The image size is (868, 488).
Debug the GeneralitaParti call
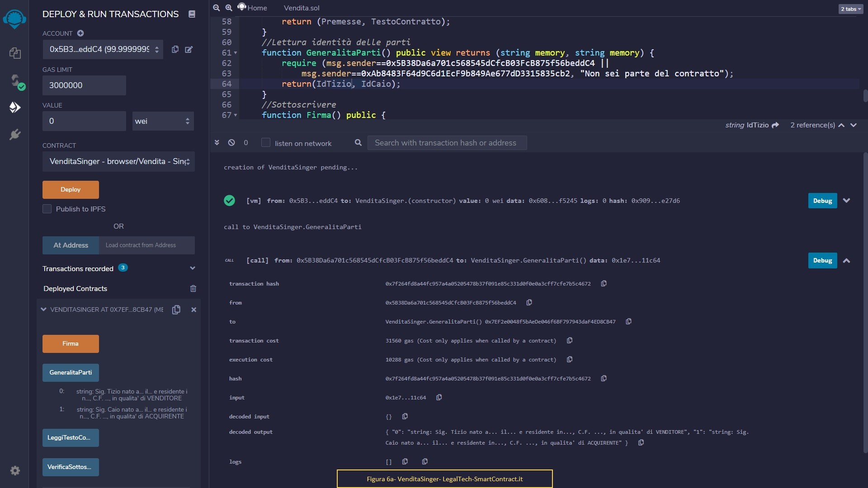click(x=822, y=260)
